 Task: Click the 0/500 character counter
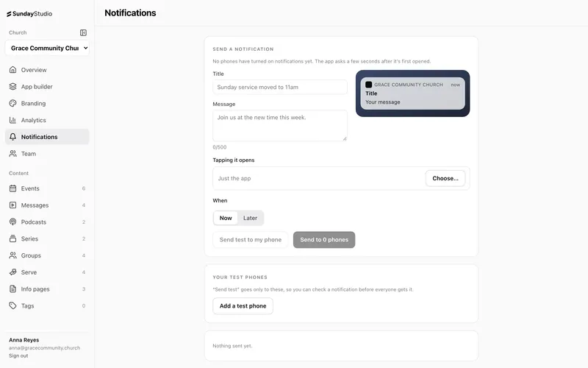(x=219, y=147)
